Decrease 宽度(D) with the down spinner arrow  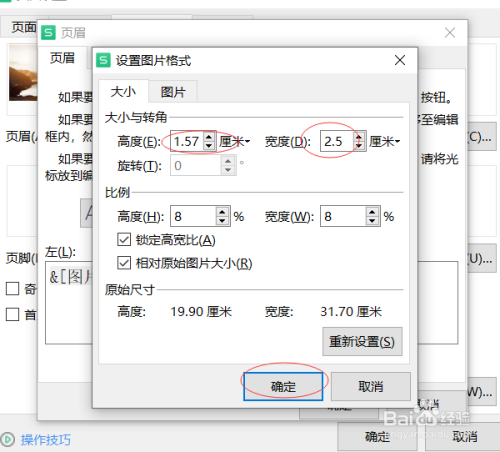pyautogui.click(x=359, y=146)
